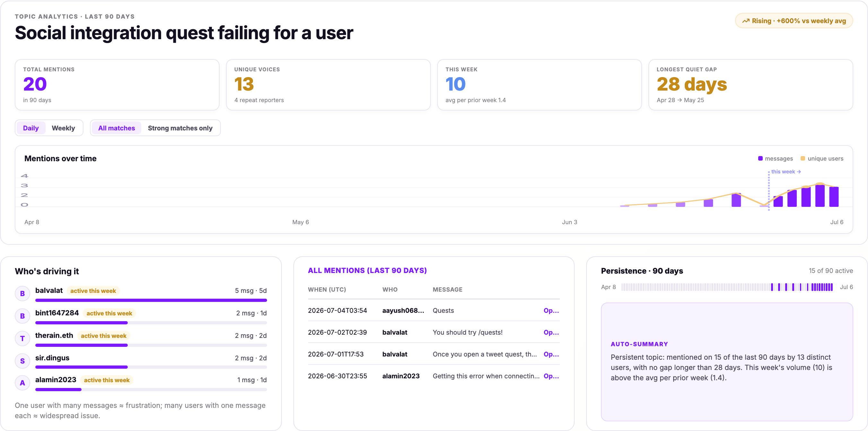Viewport: 868px width, 431px height.
Task: Click the timestamp '2026-07-04T03:54'
Action: [x=337, y=311]
